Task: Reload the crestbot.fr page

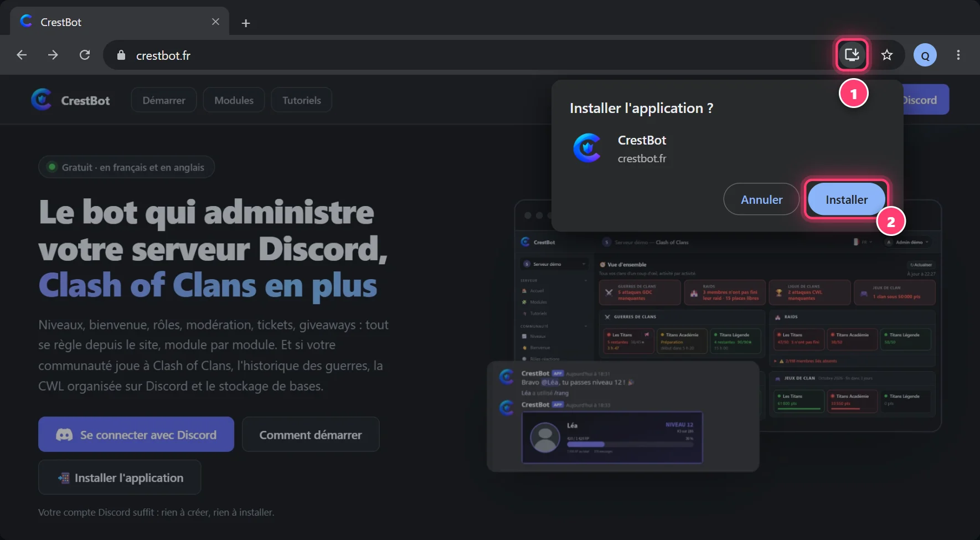Action: [85, 55]
